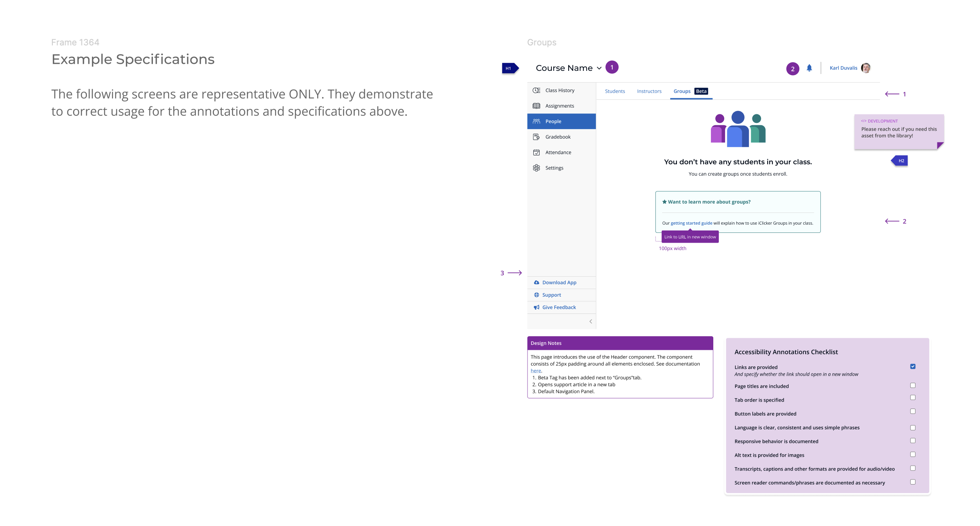Click the Download App cloud icon
Image resolution: width=980 pixels, height=526 pixels.
pos(537,283)
